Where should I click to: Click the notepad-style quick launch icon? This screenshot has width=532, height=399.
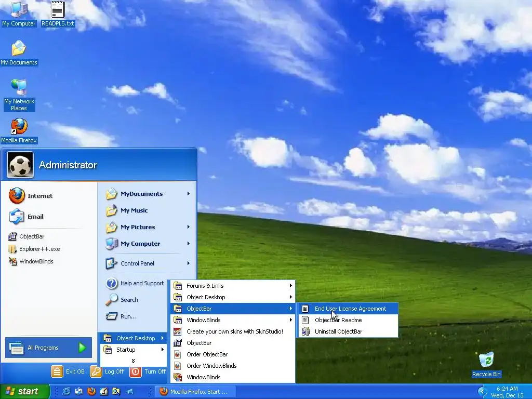tap(104, 392)
